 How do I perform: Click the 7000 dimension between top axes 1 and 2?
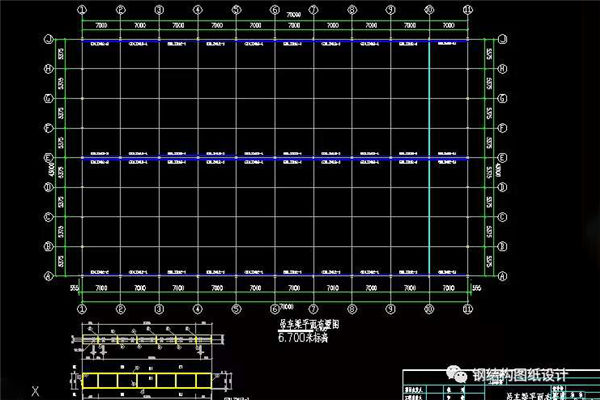point(100,23)
